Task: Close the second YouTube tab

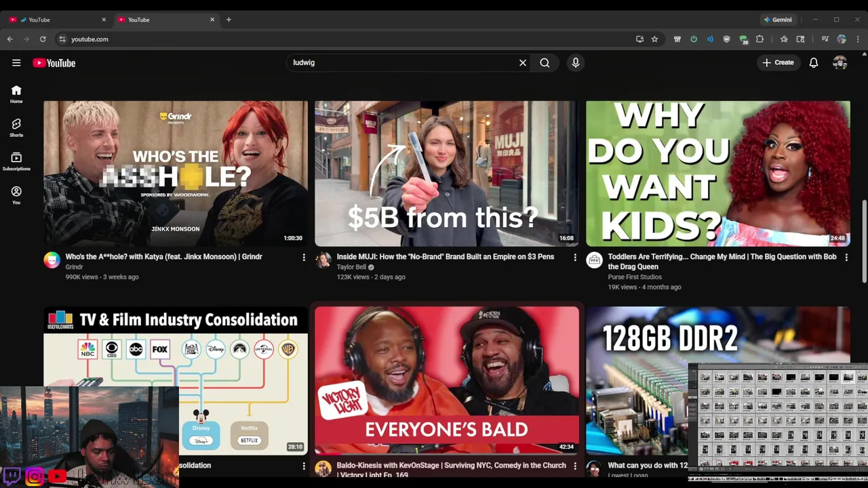Action: [x=212, y=20]
